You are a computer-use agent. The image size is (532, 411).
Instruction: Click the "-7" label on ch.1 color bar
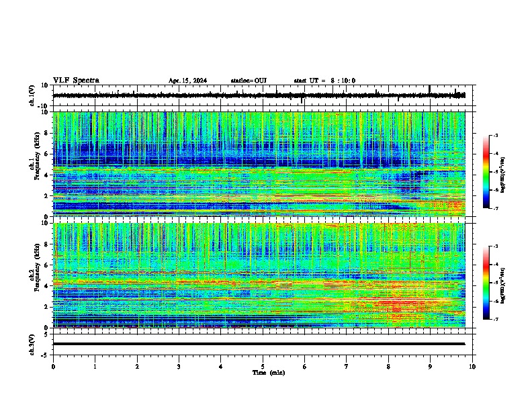496,208
